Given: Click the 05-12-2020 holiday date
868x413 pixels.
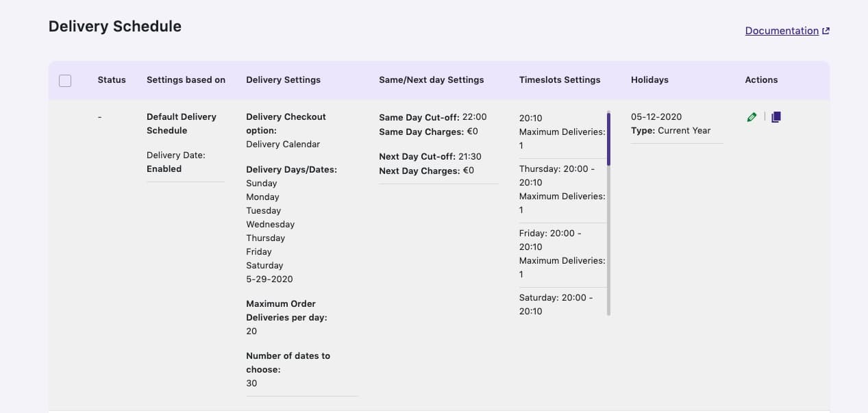Looking at the screenshot, I should coord(656,117).
